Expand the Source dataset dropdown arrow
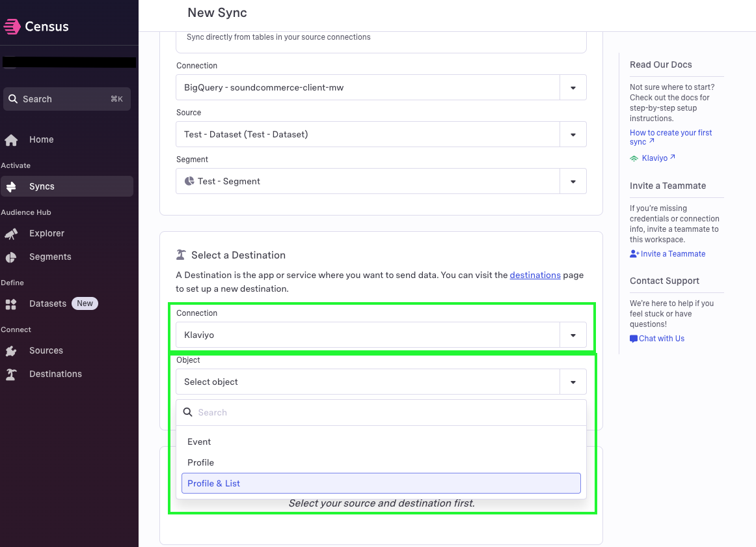The height and width of the screenshot is (547, 756). 573,134
